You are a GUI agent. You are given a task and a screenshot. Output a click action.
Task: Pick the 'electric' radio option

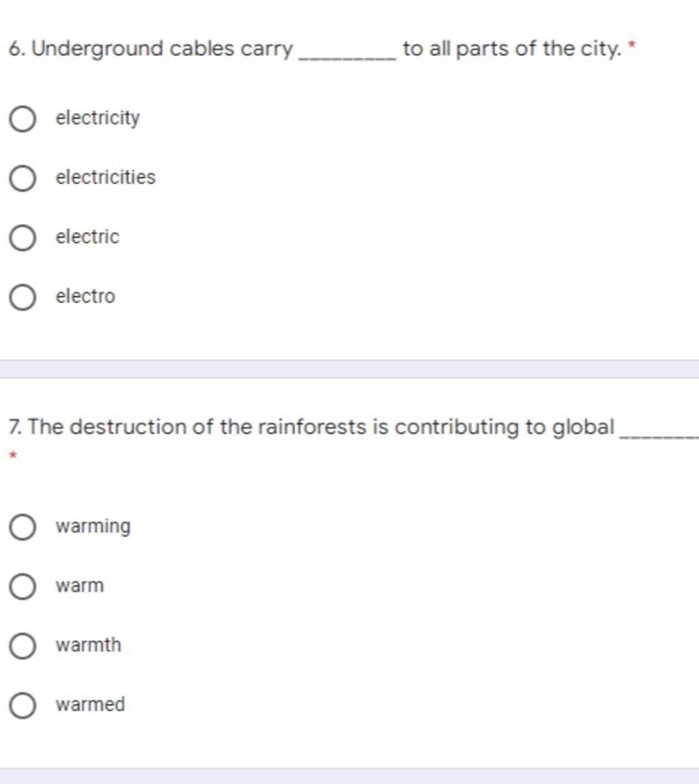(23, 238)
